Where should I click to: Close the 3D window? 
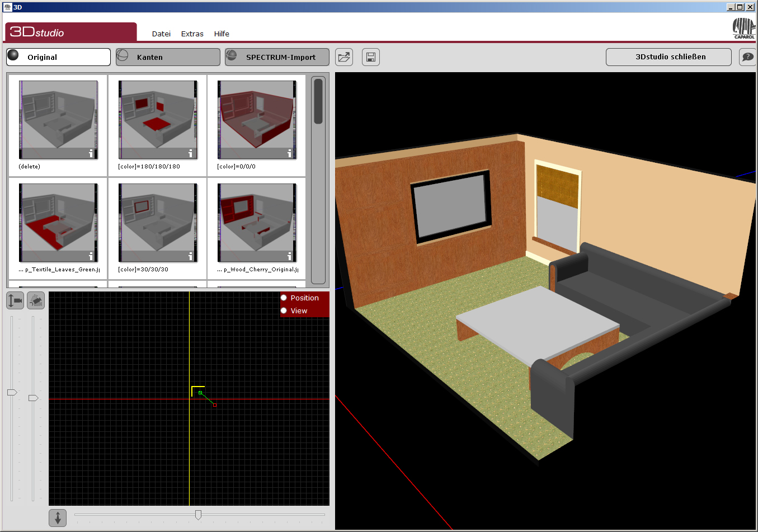click(x=750, y=7)
